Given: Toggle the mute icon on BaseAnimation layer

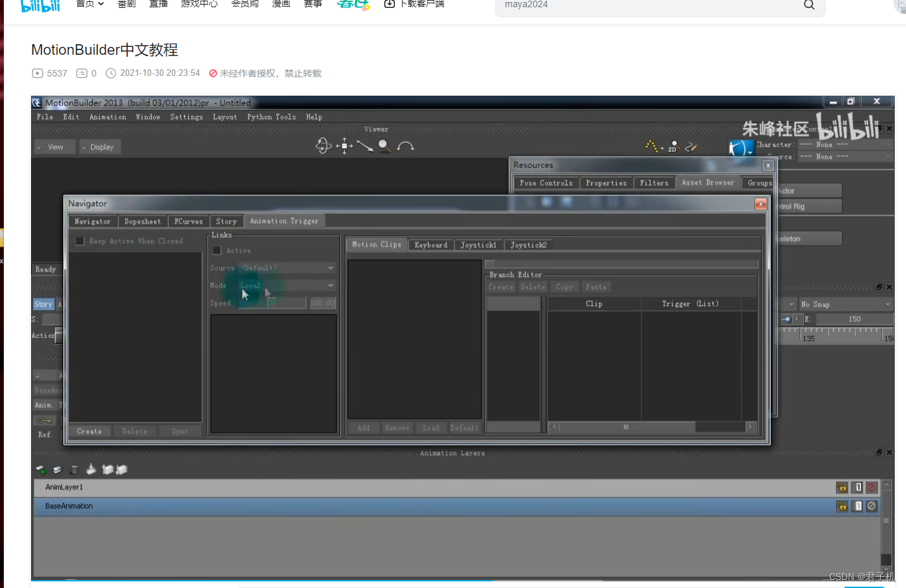Looking at the screenshot, I should click(x=870, y=506).
